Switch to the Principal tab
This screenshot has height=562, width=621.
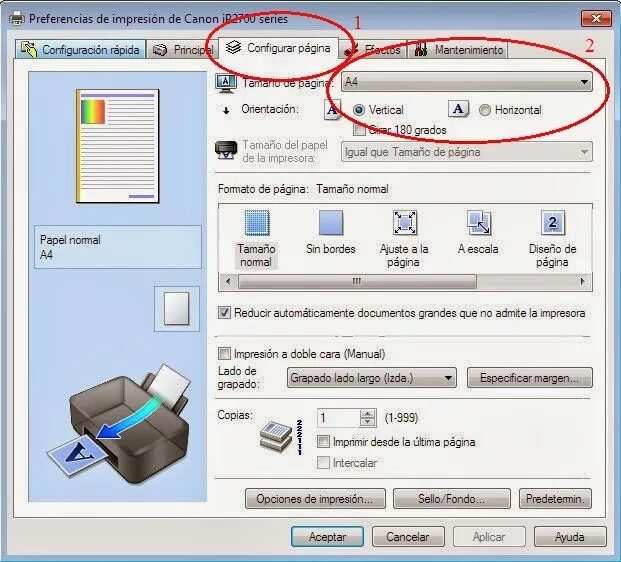click(x=182, y=50)
